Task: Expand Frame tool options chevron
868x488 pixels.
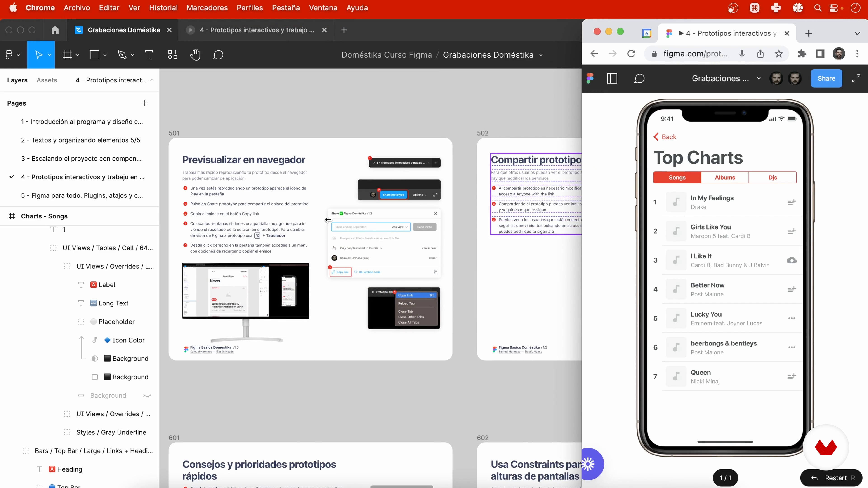Action: [77, 55]
